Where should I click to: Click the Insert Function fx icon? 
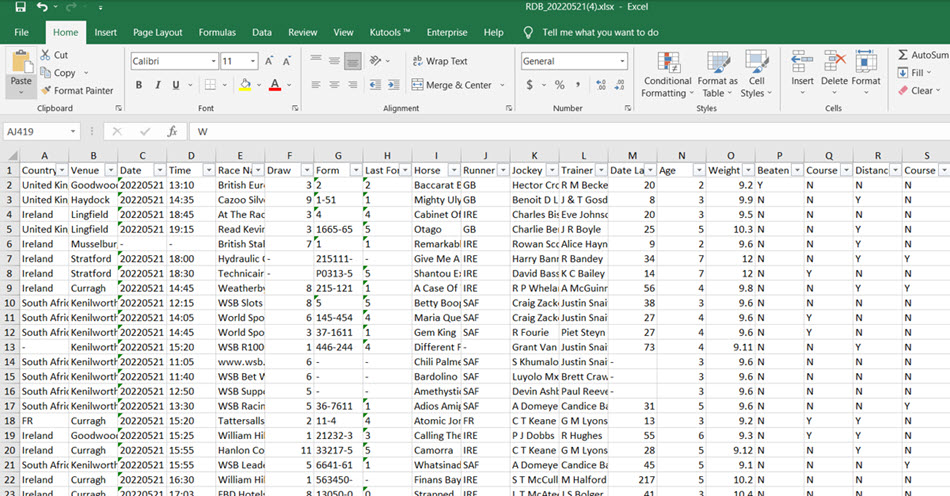[172, 131]
